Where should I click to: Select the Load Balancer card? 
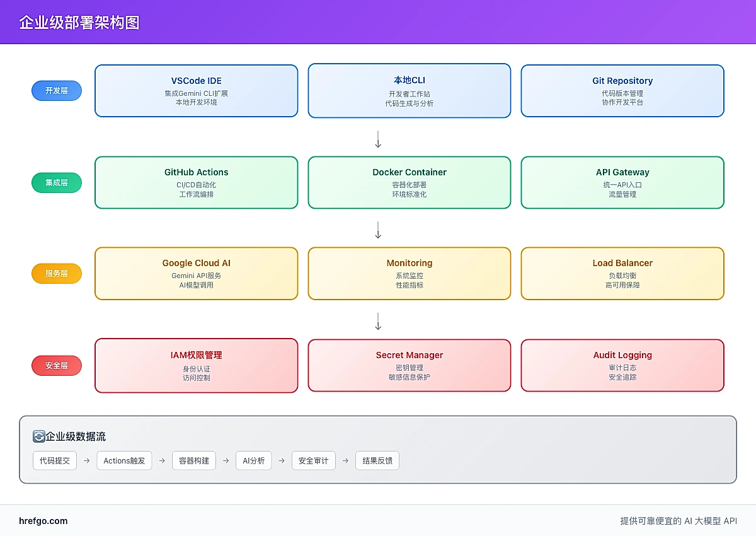coord(622,274)
